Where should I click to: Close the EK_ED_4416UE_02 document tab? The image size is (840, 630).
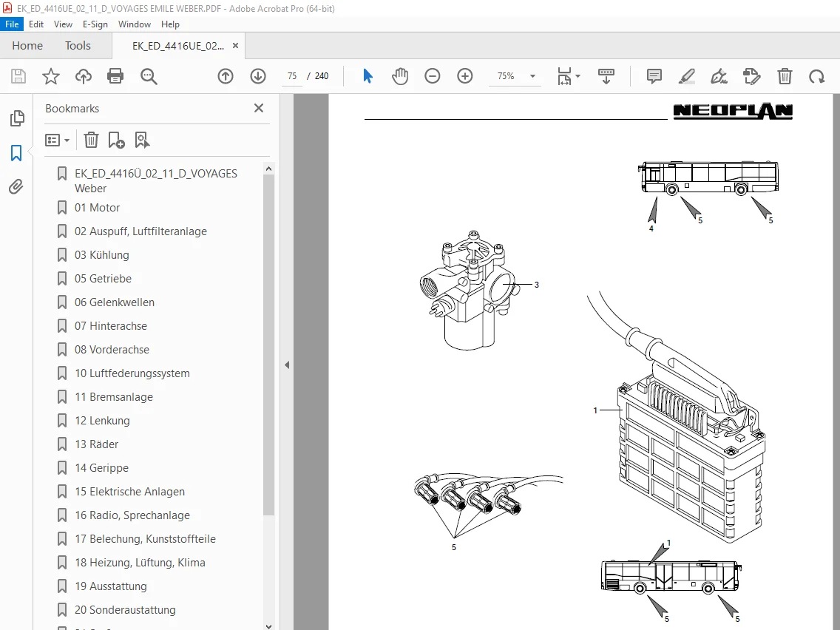point(235,46)
